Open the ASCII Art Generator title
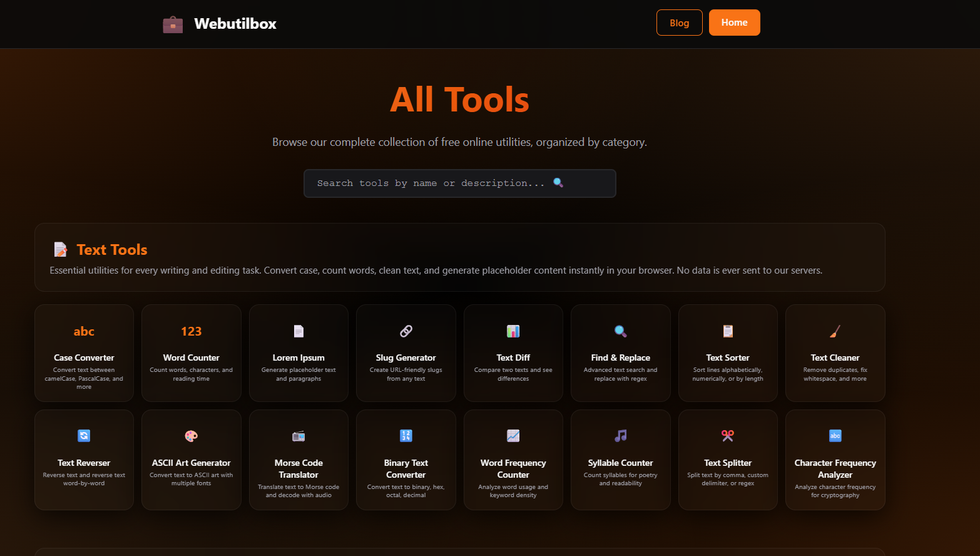Screen dimensions: 980x556 pos(191,463)
